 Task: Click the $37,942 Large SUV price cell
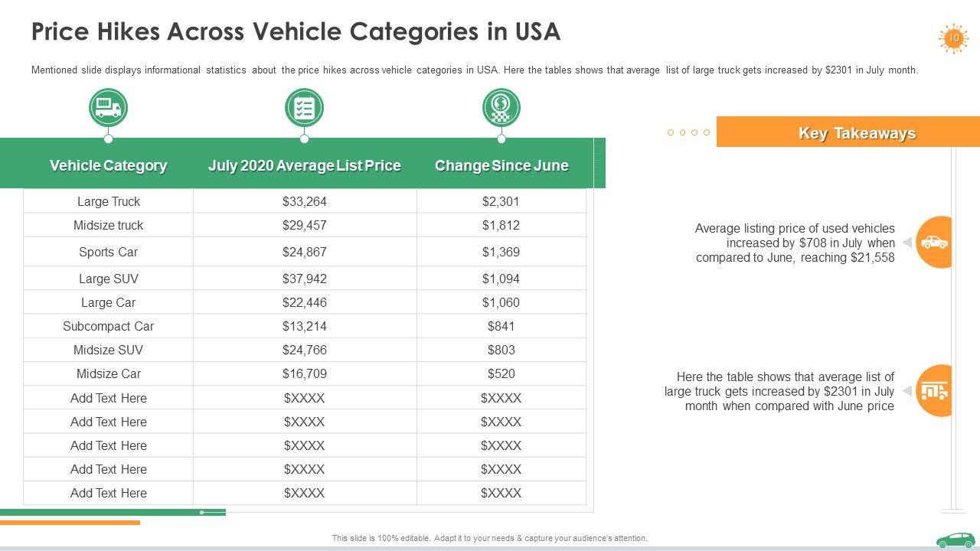pyautogui.click(x=304, y=279)
